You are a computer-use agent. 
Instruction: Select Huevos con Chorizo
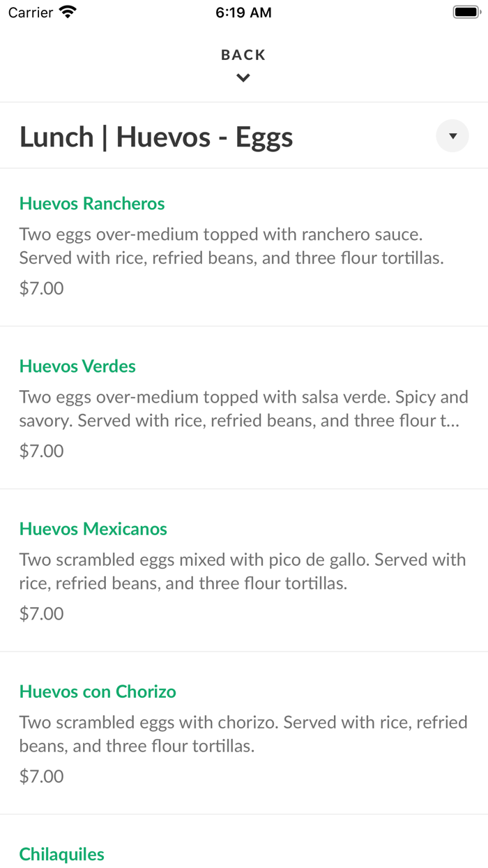coord(98,691)
